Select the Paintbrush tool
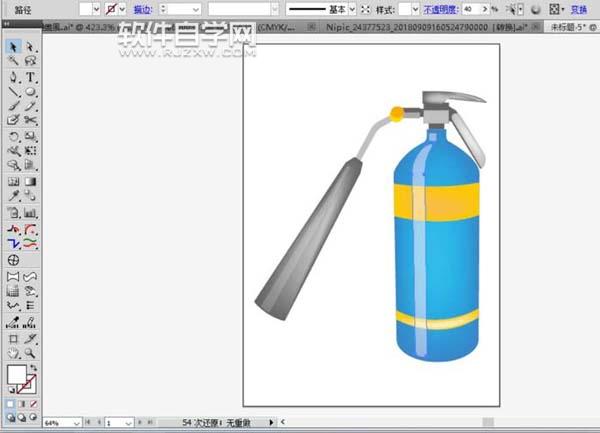 13,106
